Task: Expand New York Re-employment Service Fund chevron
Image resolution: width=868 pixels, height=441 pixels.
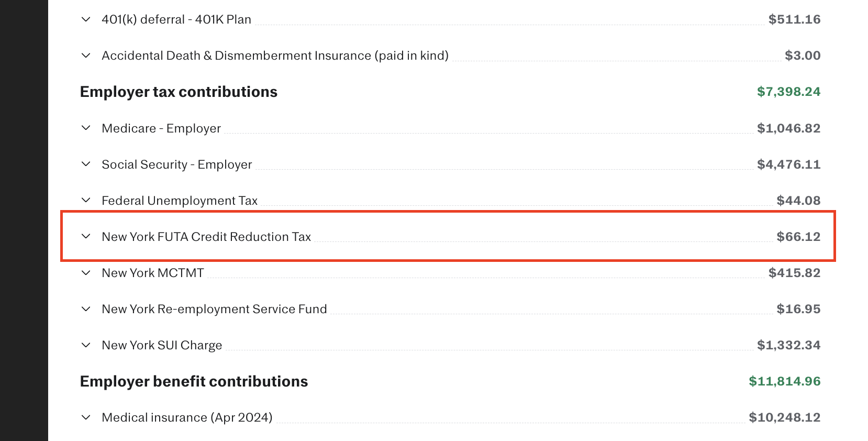Action: point(86,309)
